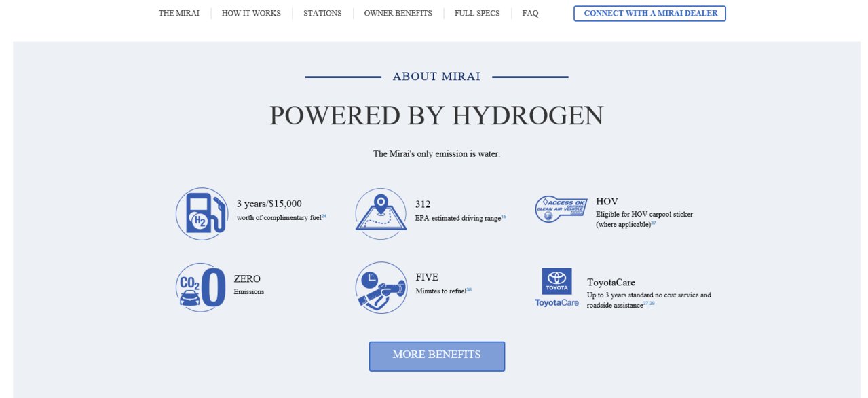Click 'Minutes to refuel' text

coord(441,291)
